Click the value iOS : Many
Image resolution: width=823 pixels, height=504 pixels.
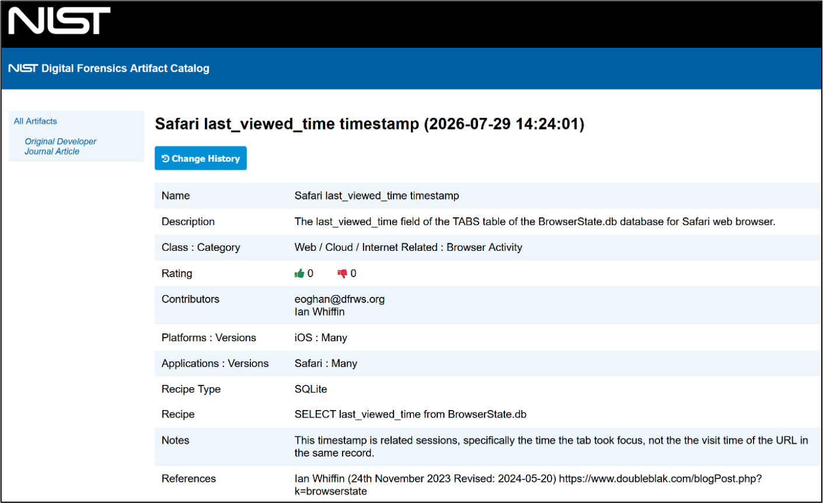click(x=321, y=338)
